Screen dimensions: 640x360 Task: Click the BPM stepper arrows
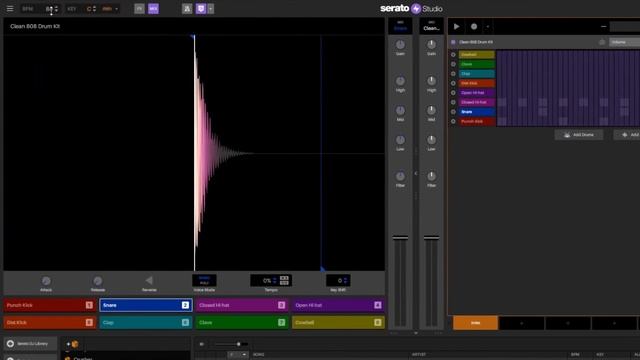[56, 9]
